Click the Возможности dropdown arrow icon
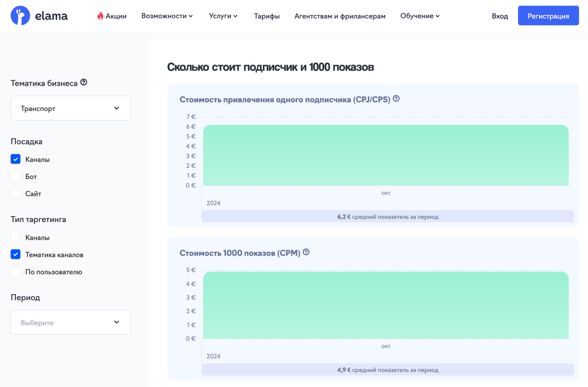The image size is (588, 387). [191, 16]
